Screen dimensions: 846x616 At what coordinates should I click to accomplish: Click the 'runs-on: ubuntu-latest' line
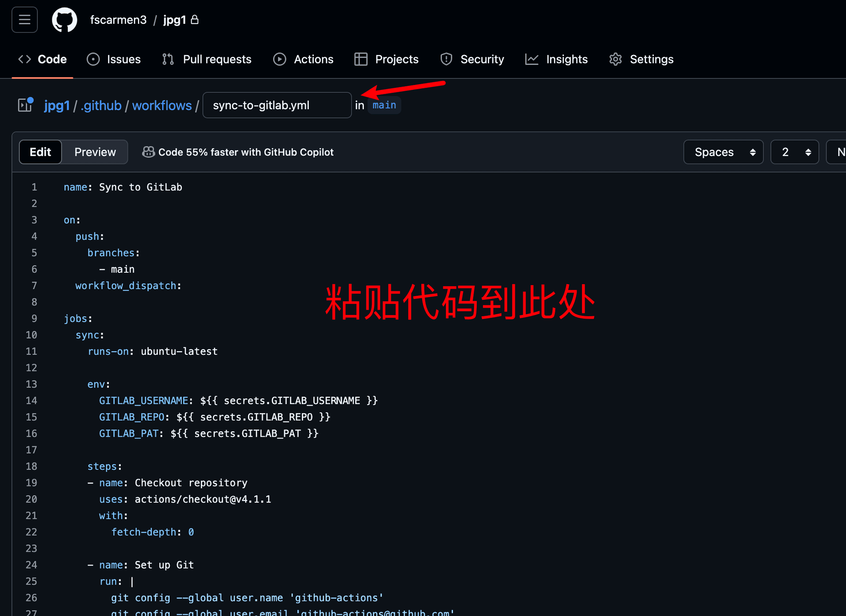click(152, 351)
